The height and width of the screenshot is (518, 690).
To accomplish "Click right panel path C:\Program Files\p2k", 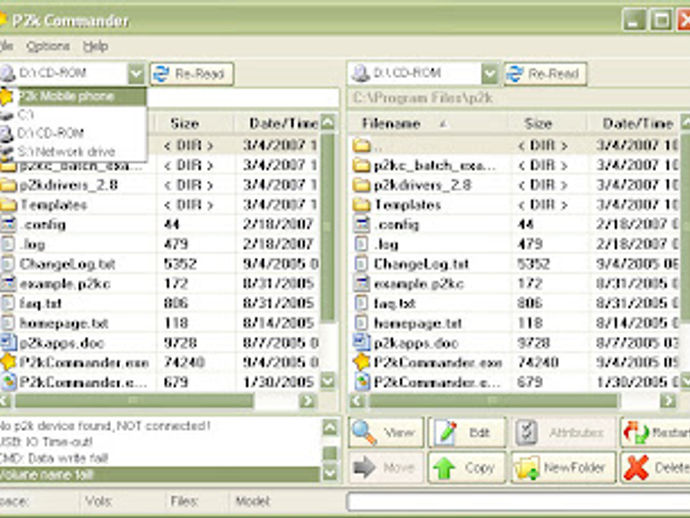I will [423, 98].
